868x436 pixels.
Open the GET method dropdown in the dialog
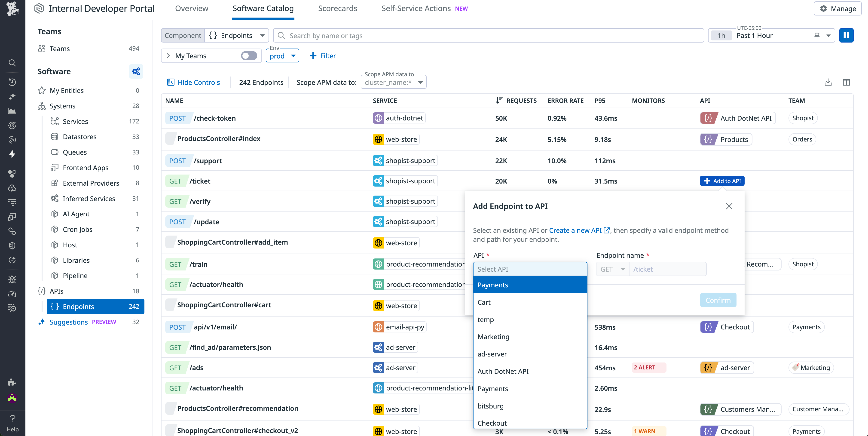point(613,269)
